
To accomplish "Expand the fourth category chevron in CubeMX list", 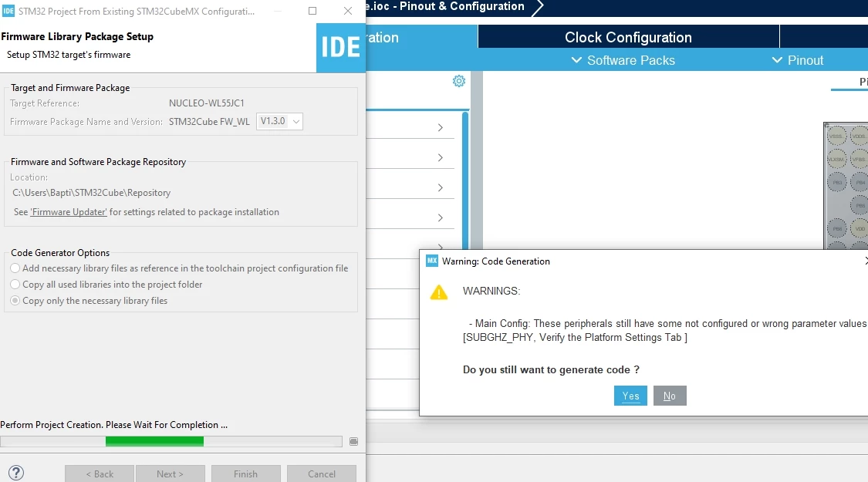I will pos(440,217).
